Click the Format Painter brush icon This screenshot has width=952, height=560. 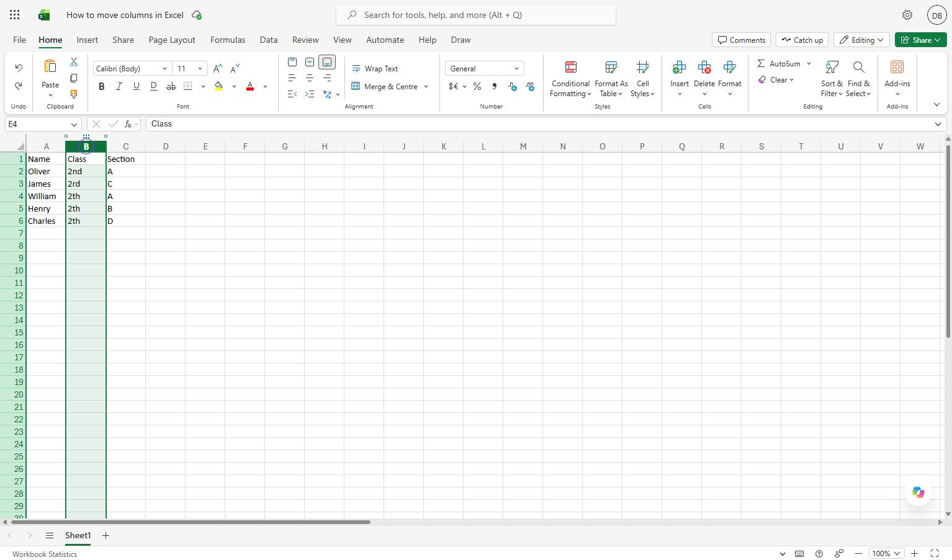[x=74, y=94]
